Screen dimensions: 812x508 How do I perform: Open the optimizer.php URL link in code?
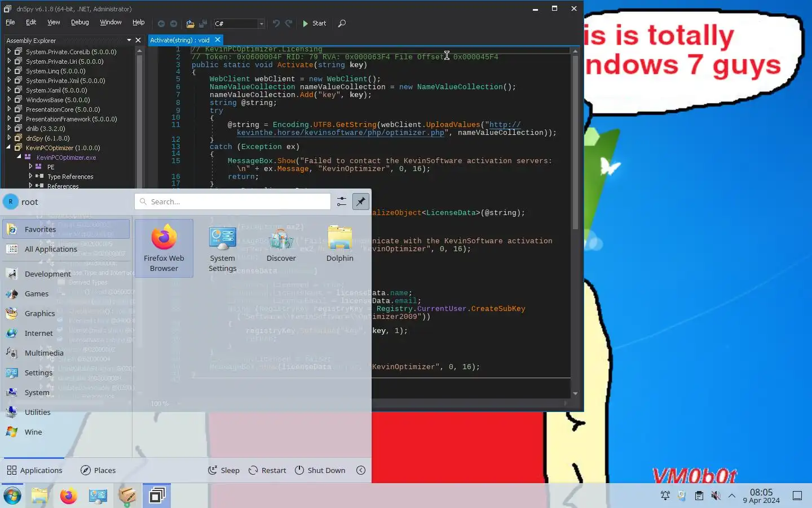pyautogui.click(x=340, y=133)
